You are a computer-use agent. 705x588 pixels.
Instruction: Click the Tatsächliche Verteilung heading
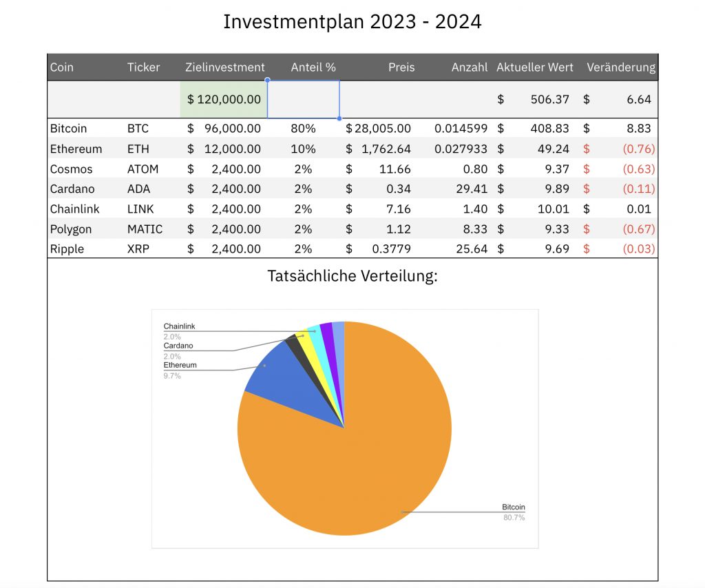point(352,275)
